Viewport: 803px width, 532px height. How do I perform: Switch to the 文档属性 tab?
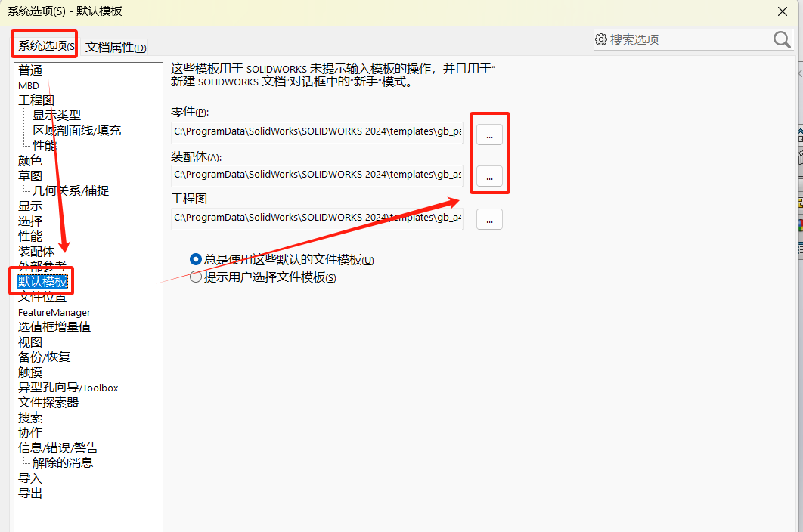(x=116, y=47)
